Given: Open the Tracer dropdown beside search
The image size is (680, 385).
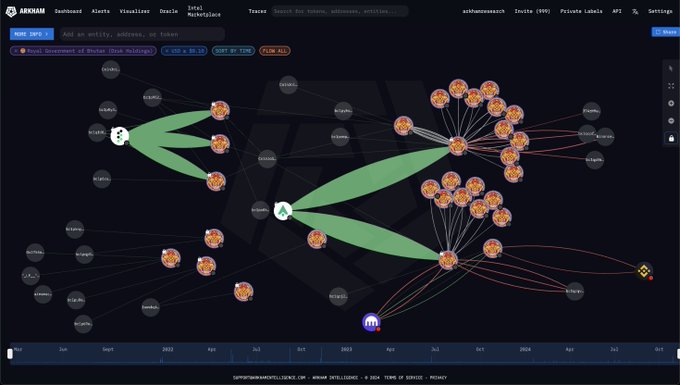Looking at the screenshot, I should coord(257,11).
